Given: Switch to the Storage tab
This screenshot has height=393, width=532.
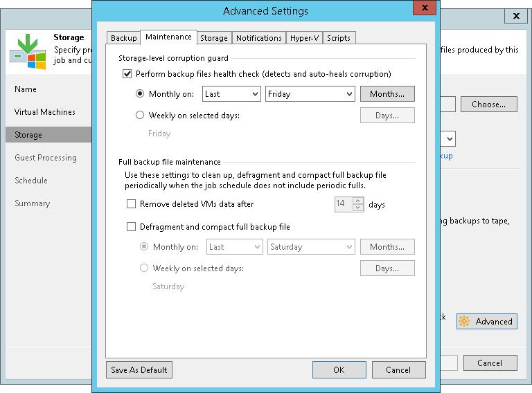Looking at the screenshot, I should 214,38.
